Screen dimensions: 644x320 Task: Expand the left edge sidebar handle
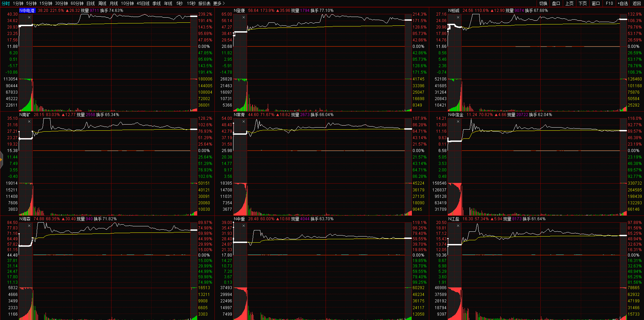tap(1, 159)
